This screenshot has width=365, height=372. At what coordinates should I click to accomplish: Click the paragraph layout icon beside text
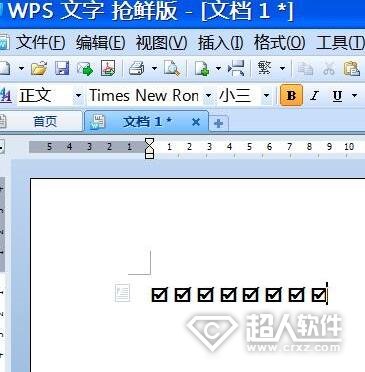(122, 293)
